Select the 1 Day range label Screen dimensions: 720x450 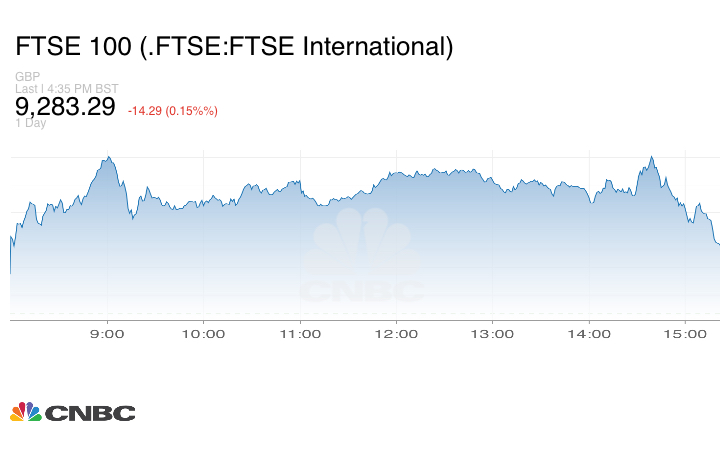tap(30, 124)
